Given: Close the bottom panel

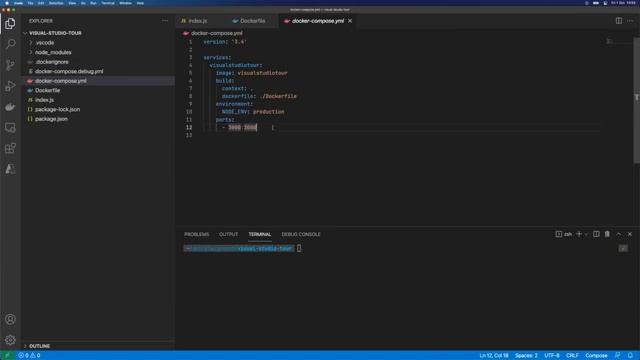Looking at the screenshot, I should coord(630,234).
